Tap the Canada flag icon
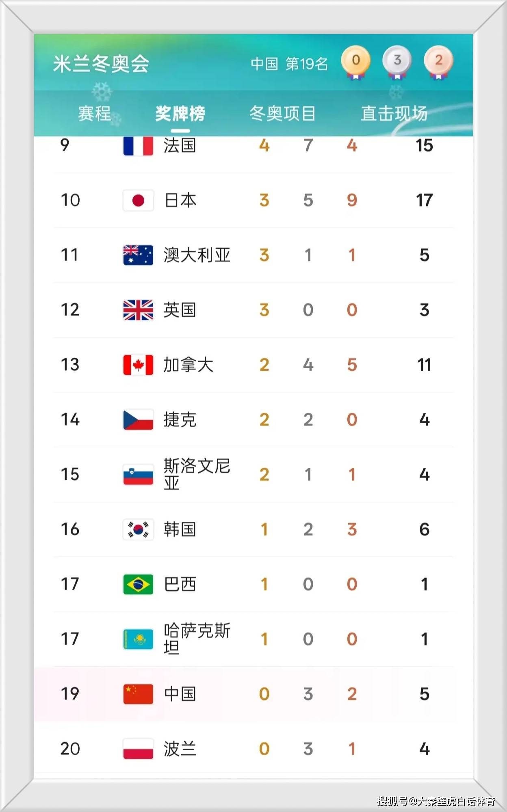Viewport: 507px width, 812px height. pyautogui.click(x=138, y=365)
